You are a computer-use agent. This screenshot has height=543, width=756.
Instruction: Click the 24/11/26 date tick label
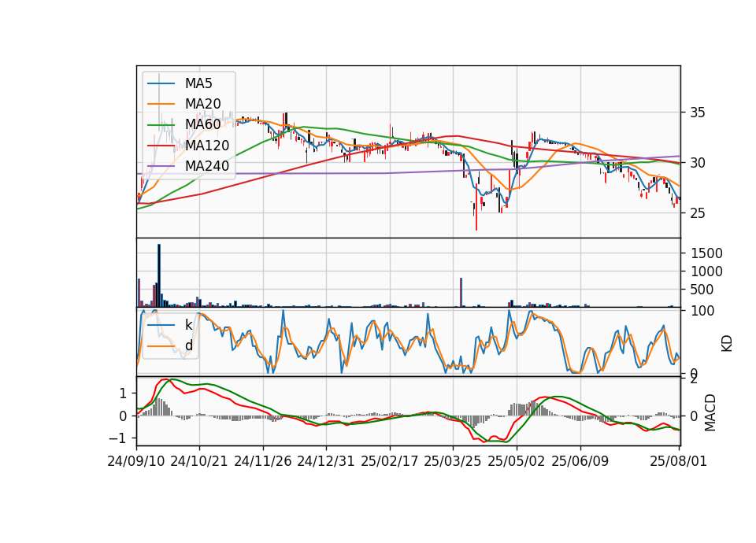click(x=263, y=461)
